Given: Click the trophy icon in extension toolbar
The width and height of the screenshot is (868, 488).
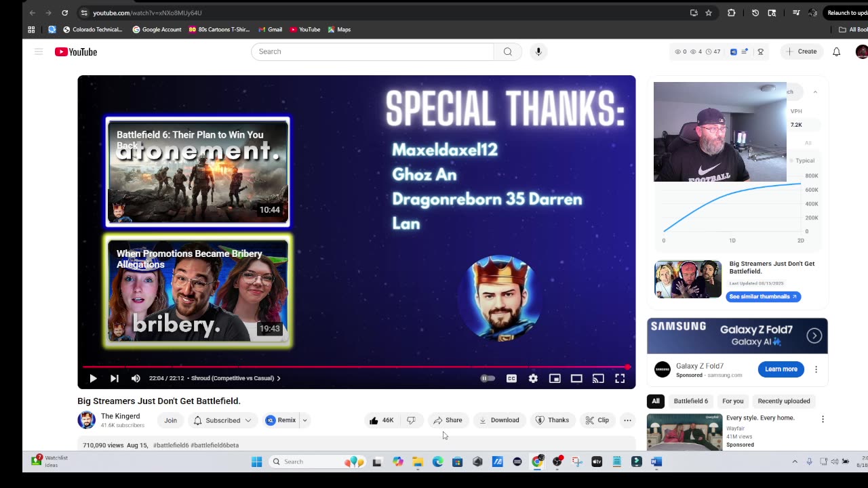Looking at the screenshot, I should pyautogui.click(x=760, y=52).
